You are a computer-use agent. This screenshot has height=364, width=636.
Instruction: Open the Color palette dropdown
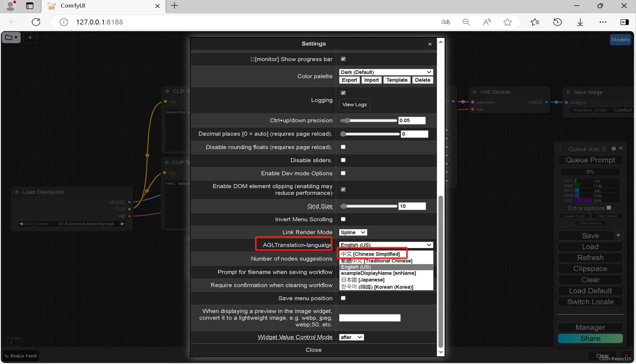tap(386, 72)
